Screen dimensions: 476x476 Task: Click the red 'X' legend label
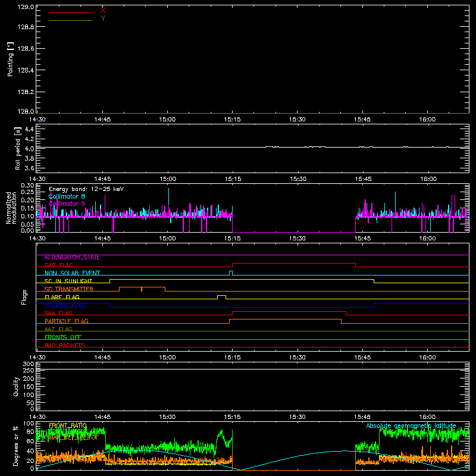click(103, 11)
